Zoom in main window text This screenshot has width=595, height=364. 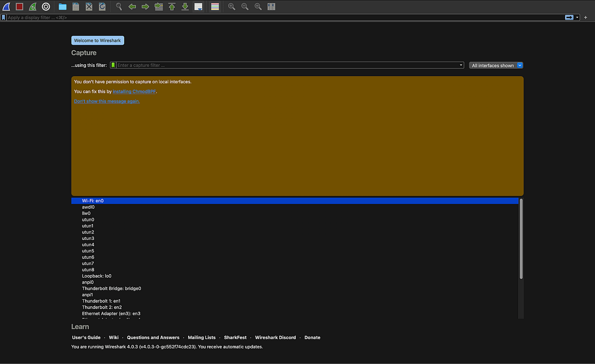(x=231, y=7)
